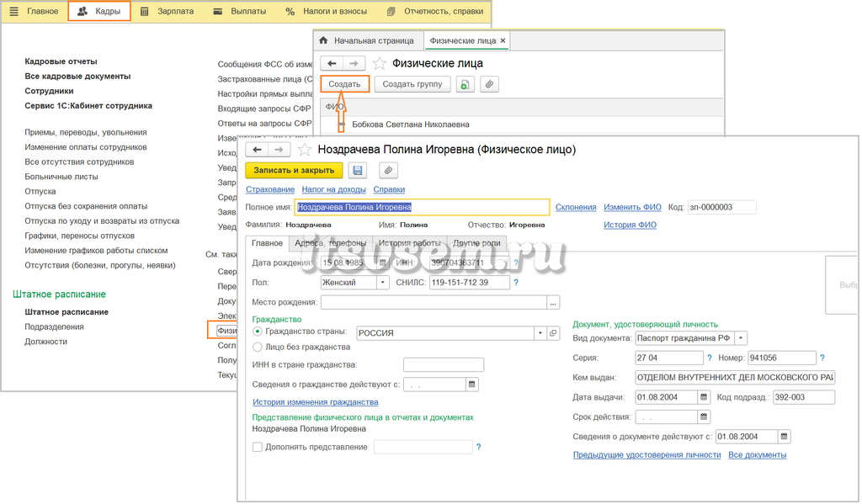Expand Вид документа dropdown
The width and height of the screenshot is (862, 504).
point(741,338)
